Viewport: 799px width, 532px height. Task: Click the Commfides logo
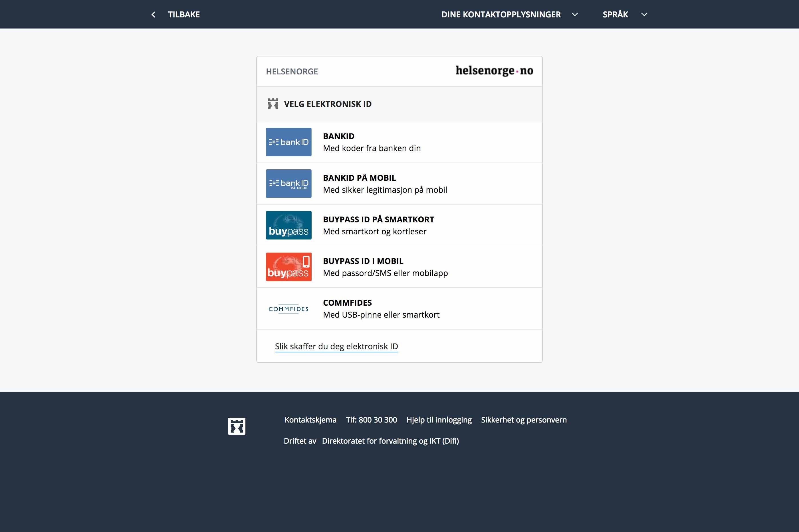(288, 309)
